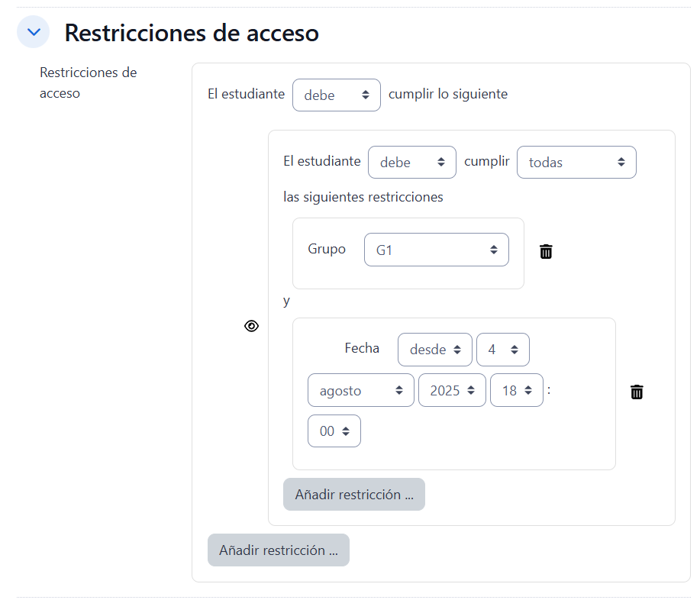The image size is (700, 600).
Task: Open the nested 'debe' dropdown beside 'cumplir'
Action: (411, 163)
